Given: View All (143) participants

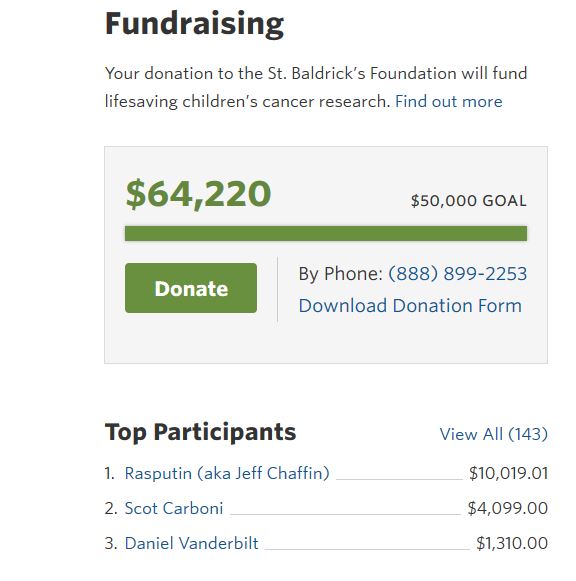Looking at the screenshot, I should click(493, 434).
